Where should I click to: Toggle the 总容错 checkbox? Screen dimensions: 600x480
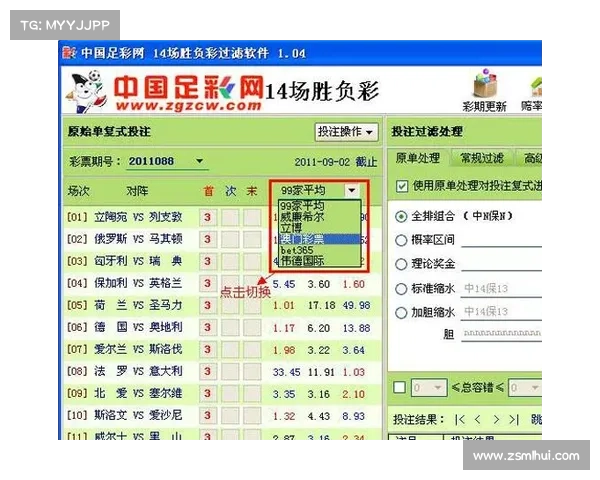[x=399, y=387]
